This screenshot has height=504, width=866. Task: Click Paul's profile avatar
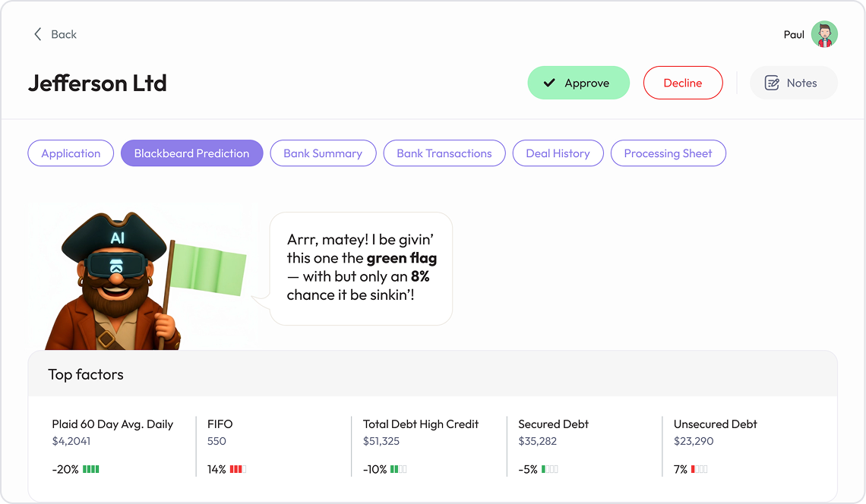824,34
